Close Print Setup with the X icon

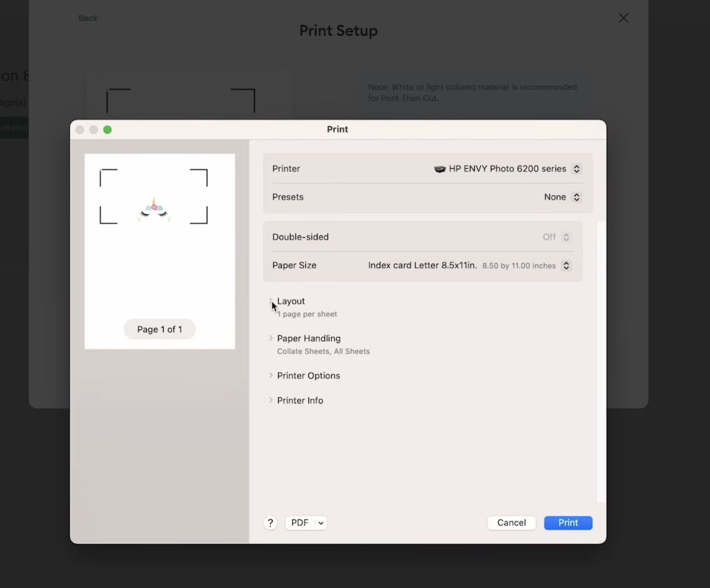[623, 18]
